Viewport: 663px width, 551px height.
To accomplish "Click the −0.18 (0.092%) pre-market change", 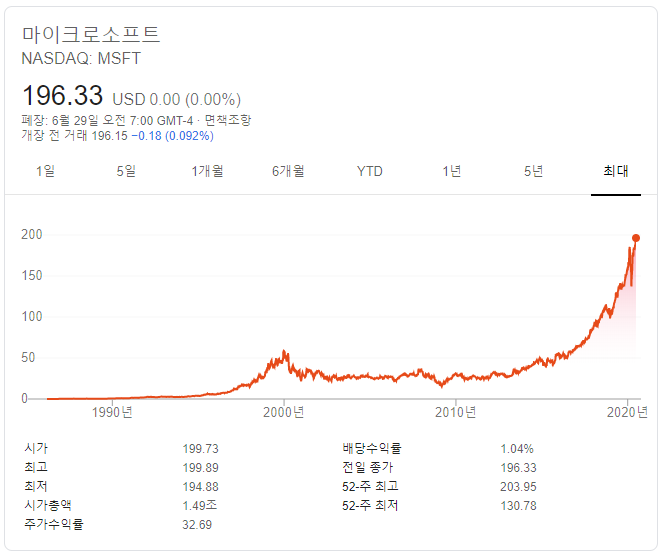I will coord(172,136).
